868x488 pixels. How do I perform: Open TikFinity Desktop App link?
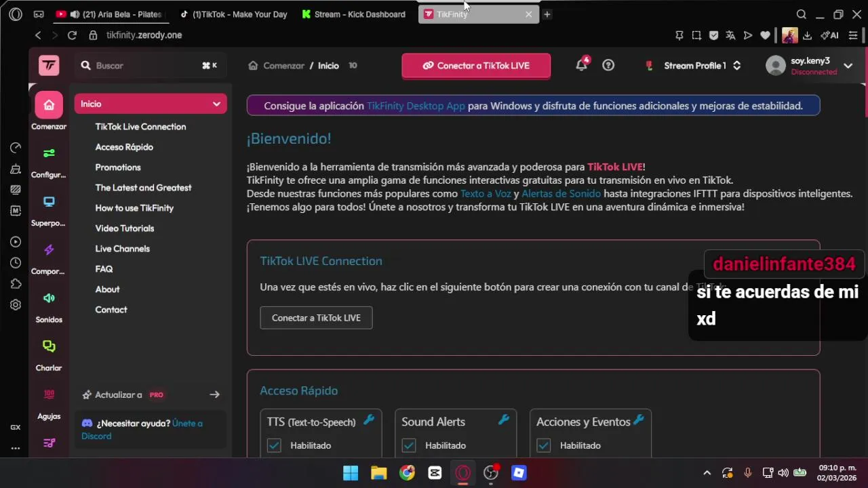pyautogui.click(x=416, y=106)
